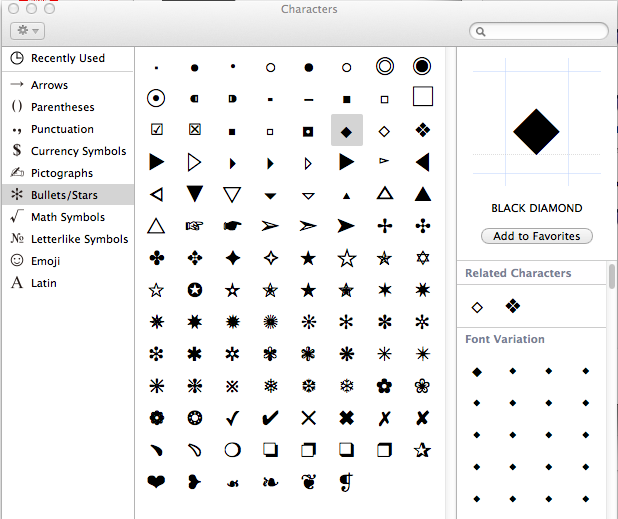This screenshot has height=519, width=618.
Task: Select the Parentheses category
Action: [x=68, y=107]
